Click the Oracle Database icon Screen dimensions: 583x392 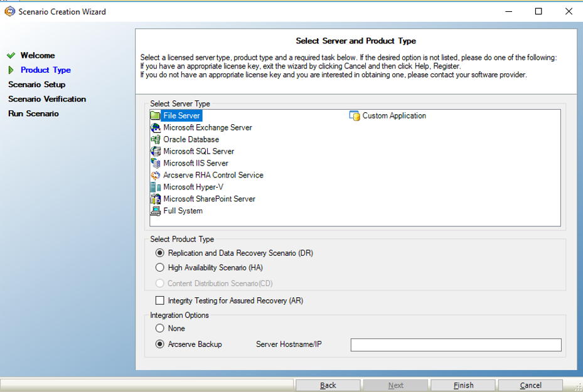pyautogui.click(x=155, y=139)
